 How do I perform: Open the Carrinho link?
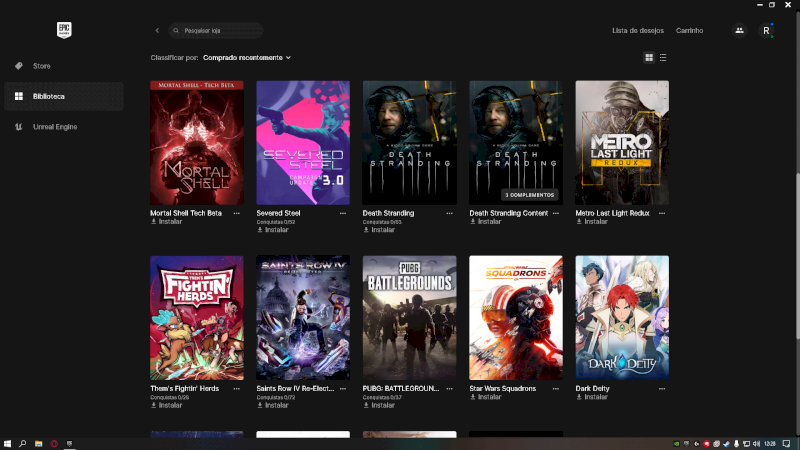(x=689, y=31)
